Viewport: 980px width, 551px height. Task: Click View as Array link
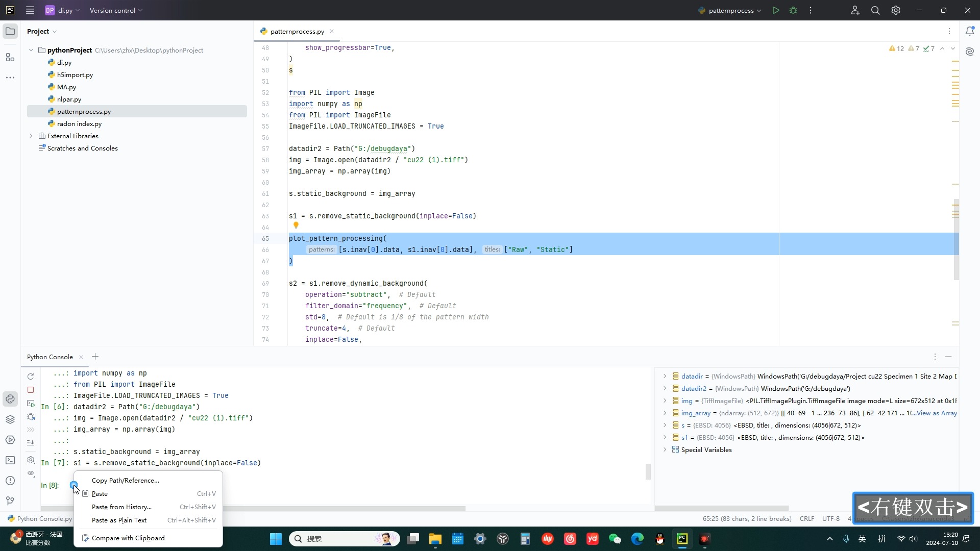click(x=937, y=413)
